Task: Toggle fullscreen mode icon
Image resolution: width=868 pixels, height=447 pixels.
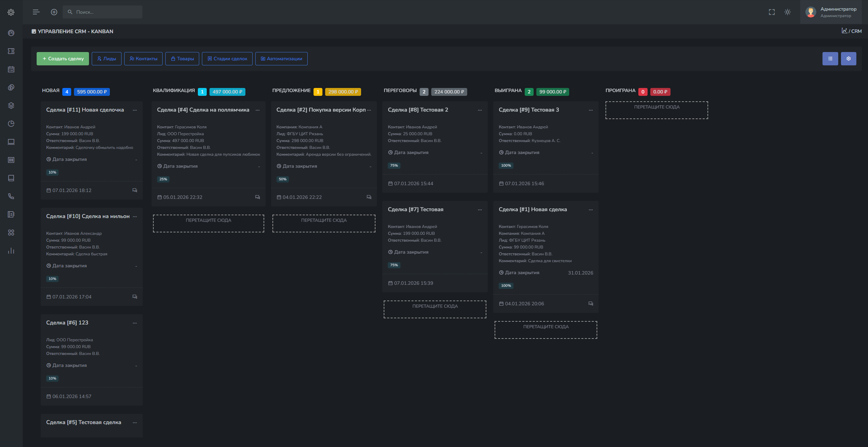Action: 771,12
